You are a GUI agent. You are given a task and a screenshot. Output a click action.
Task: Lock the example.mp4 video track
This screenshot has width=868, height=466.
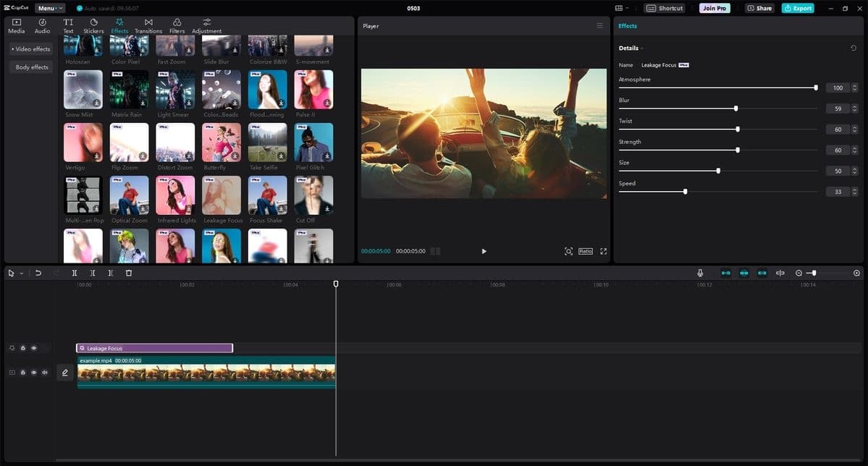(22, 373)
